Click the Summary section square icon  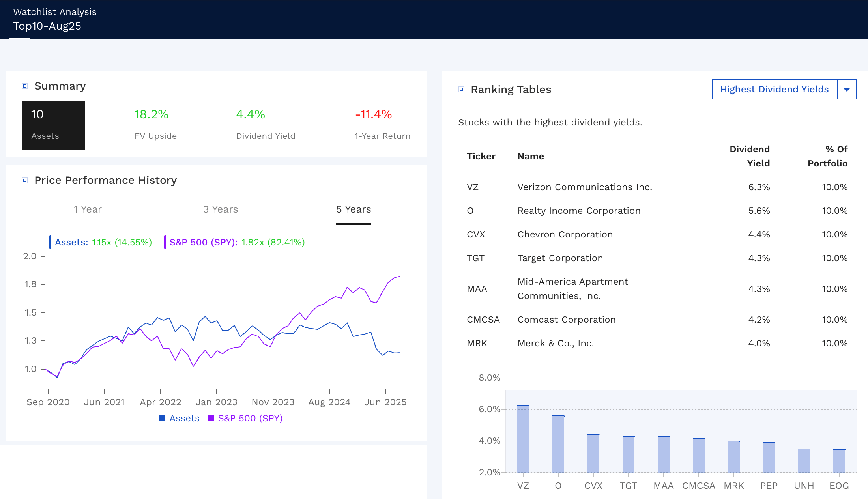[25, 86]
